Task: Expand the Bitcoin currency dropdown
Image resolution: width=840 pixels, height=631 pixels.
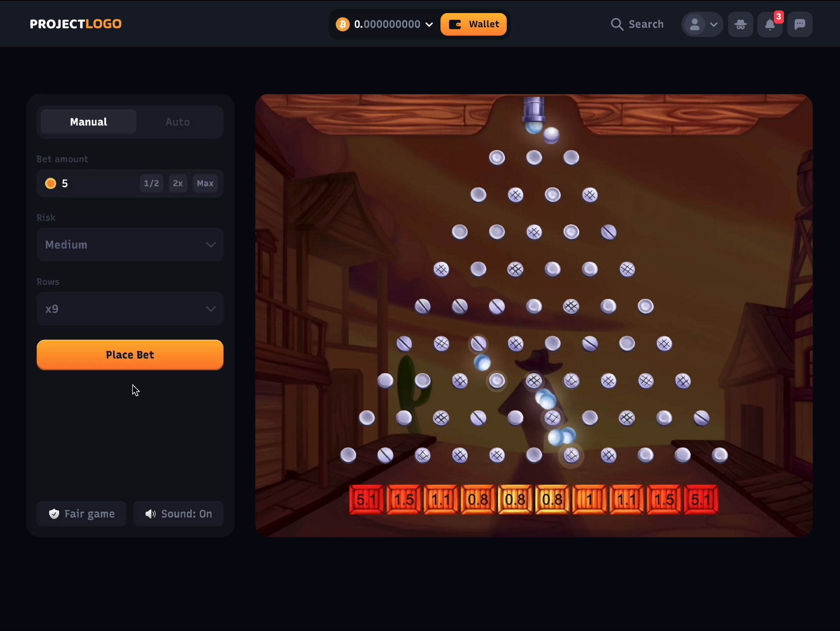Action: pos(430,24)
